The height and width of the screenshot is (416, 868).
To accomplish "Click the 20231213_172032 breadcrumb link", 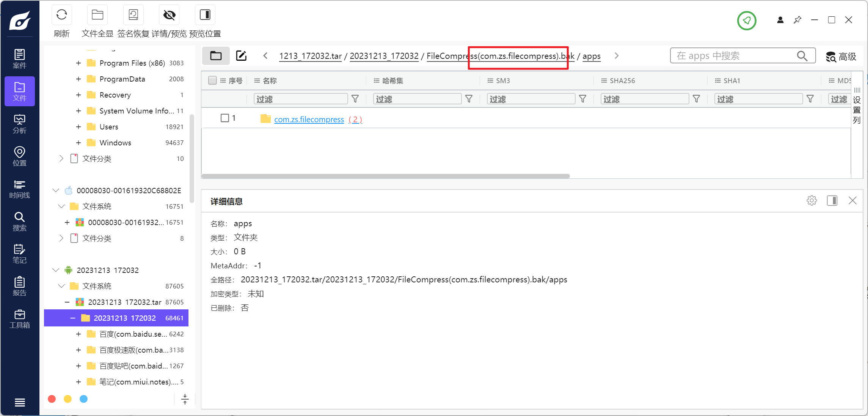I will [384, 56].
